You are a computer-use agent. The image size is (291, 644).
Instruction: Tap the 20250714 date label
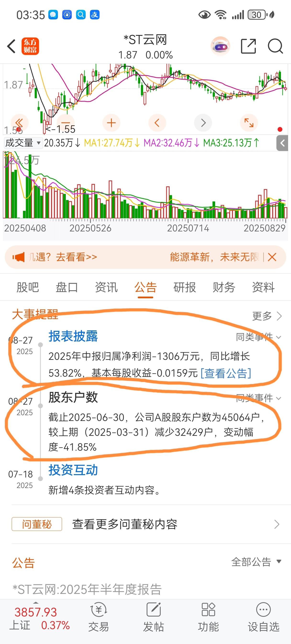[x=188, y=228]
